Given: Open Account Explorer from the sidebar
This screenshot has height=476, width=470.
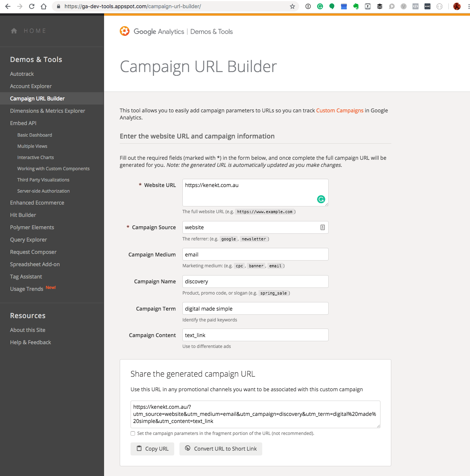Looking at the screenshot, I should (x=31, y=86).
